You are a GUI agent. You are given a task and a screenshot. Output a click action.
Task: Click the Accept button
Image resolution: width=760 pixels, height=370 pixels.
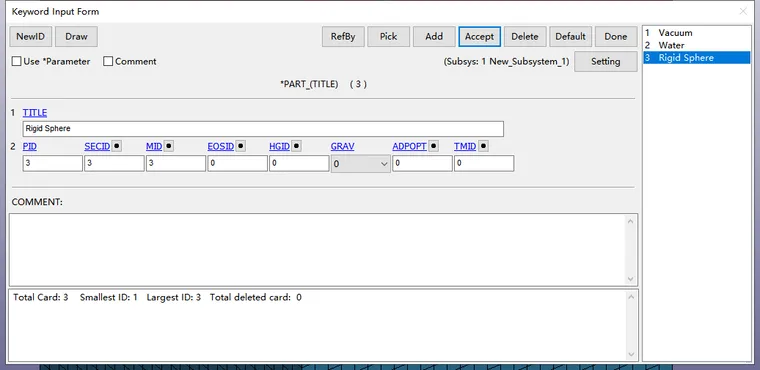[479, 36]
